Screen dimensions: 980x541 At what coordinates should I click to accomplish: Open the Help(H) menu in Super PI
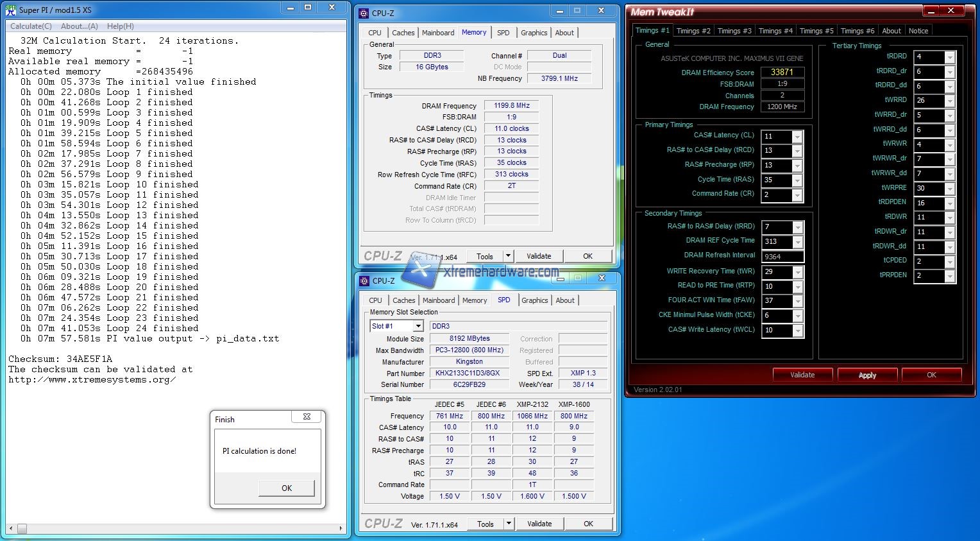[x=121, y=26]
